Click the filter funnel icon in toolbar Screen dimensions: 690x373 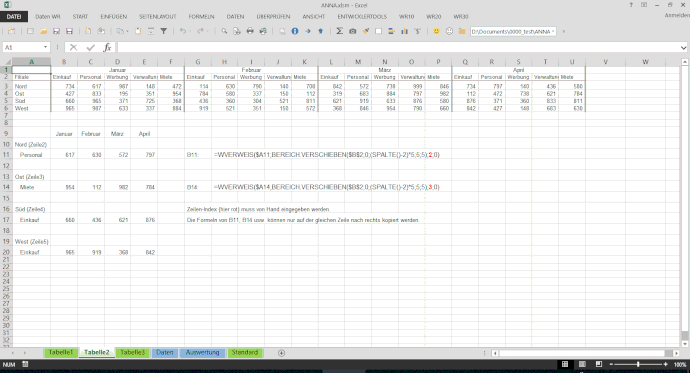pos(164,31)
